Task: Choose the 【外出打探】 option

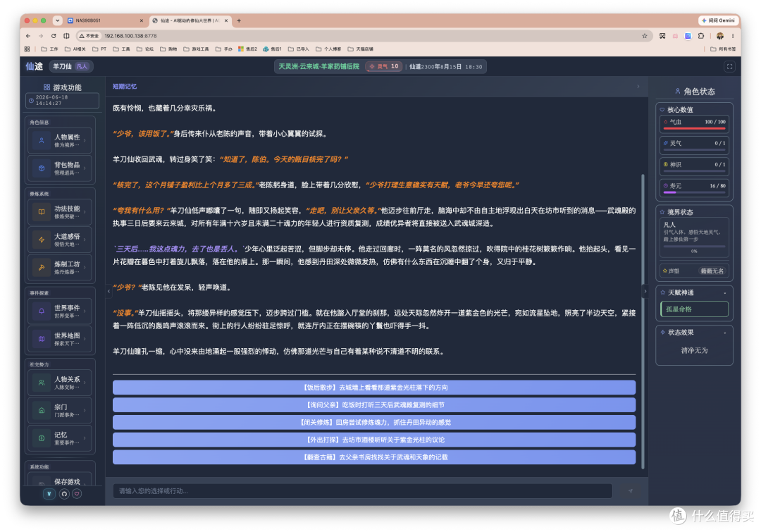Action: pos(374,440)
